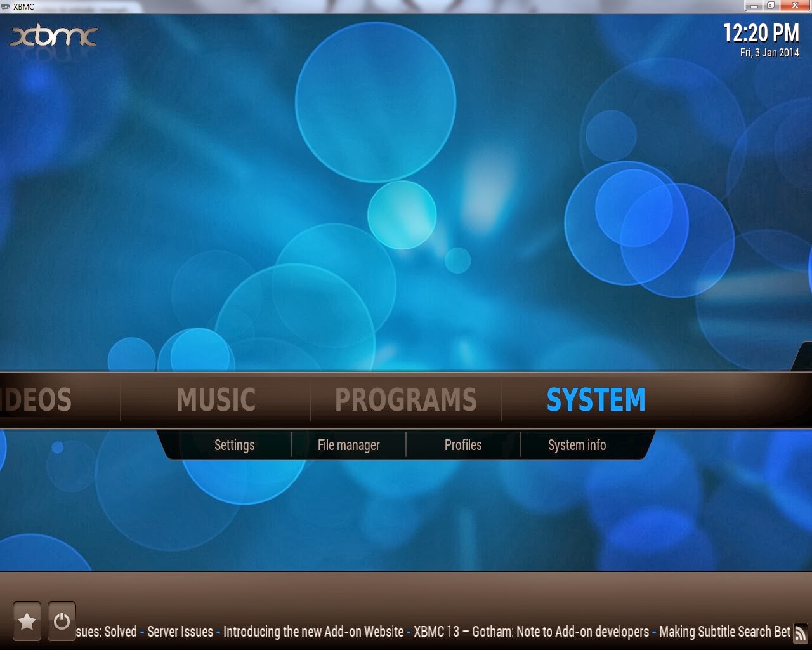View System info
The width and height of the screenshot is (812, 650).
pyautogui.click(x=577, y=445)
